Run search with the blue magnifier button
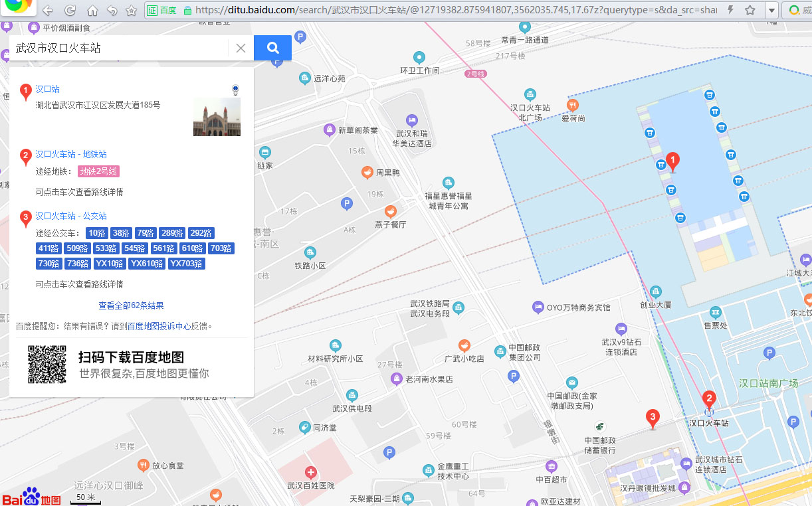This screenshot has width=812, height=506. 272,48
